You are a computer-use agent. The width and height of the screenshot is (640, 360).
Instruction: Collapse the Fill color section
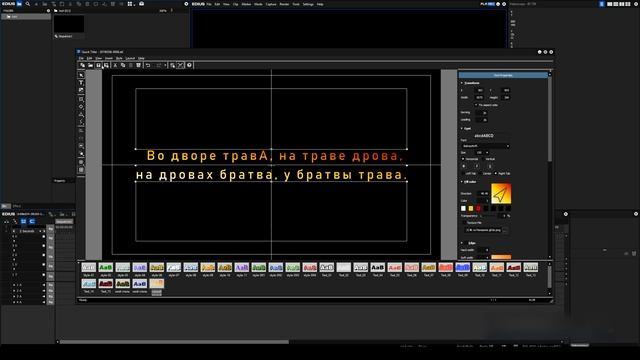tap(462, 182)
